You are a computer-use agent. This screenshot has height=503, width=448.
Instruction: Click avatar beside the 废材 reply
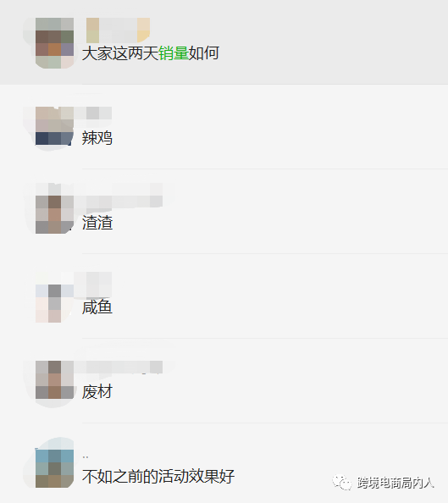pyautogui.click(x=54, y=379)
